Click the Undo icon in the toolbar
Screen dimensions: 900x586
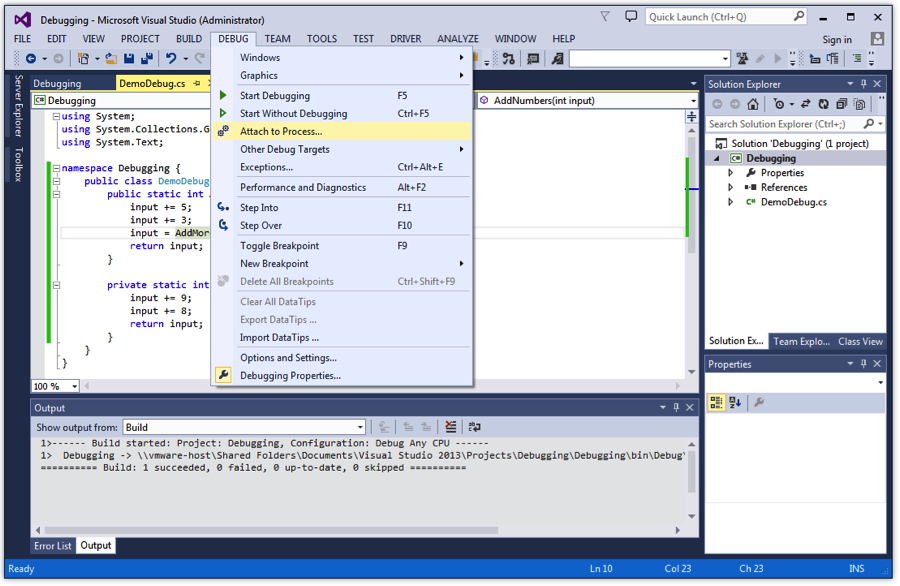tap(171, 59)
